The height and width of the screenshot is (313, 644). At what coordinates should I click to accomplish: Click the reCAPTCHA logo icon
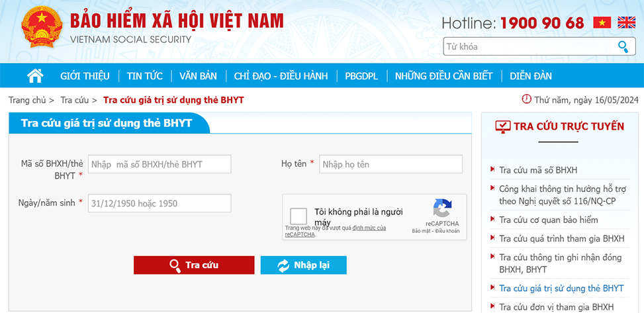tap(442, 208)
